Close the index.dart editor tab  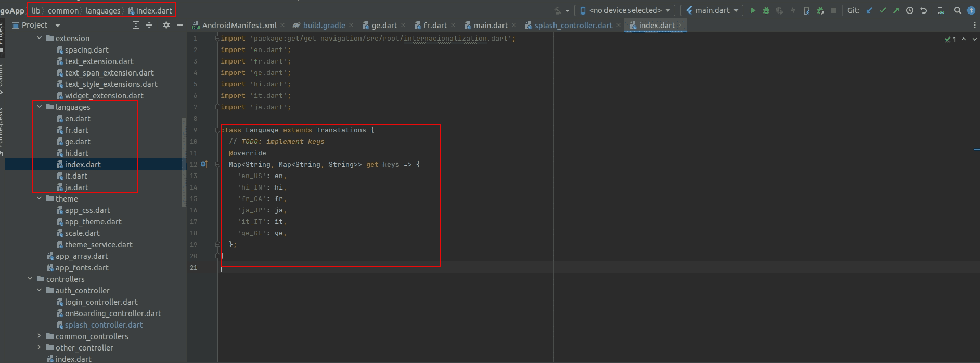[681, 25]
